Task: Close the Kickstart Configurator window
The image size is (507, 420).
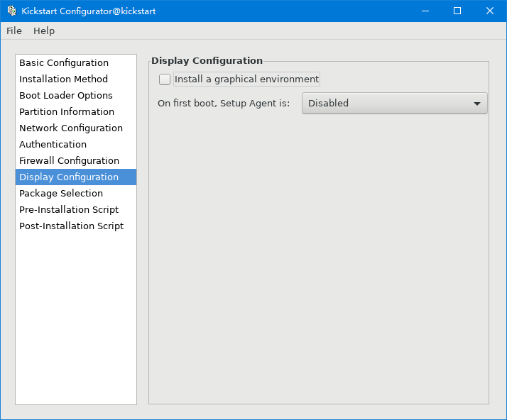Action: coord(490,11)
